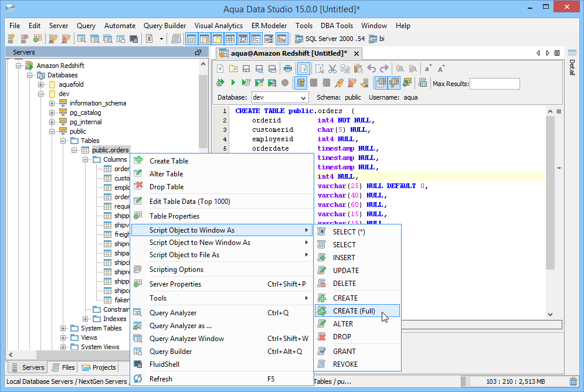Click the SQL Server 2000 .54 shortcut

tap(330, 39)
